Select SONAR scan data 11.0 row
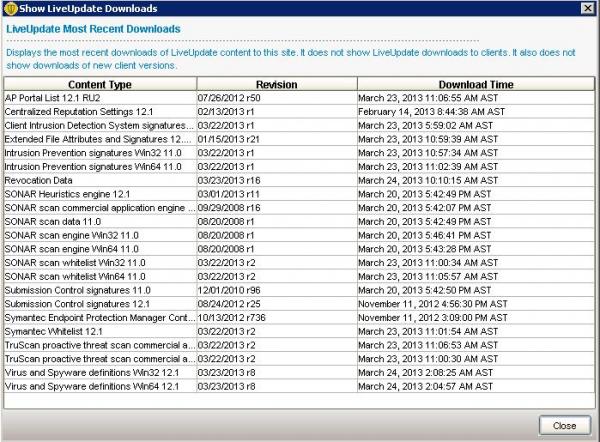Screen dimensions: 600x442 299,222
